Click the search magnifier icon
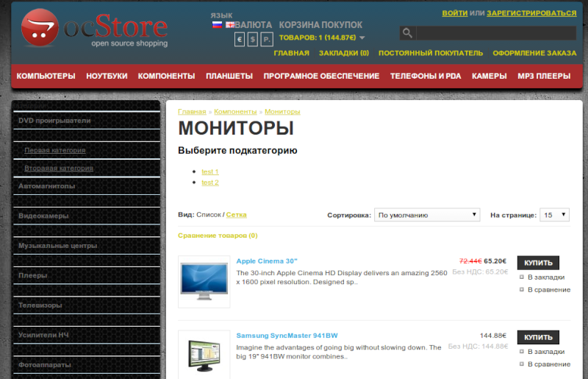 tap(408, 33)
